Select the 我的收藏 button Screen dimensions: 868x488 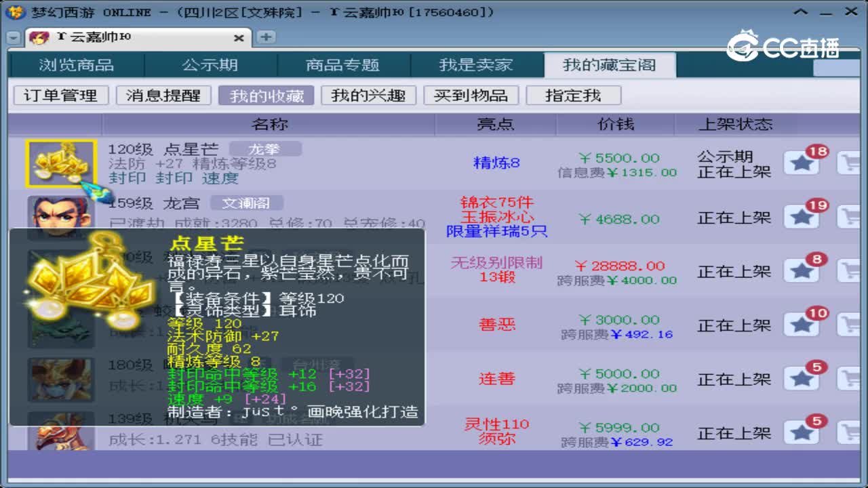[x=267, y=96]
